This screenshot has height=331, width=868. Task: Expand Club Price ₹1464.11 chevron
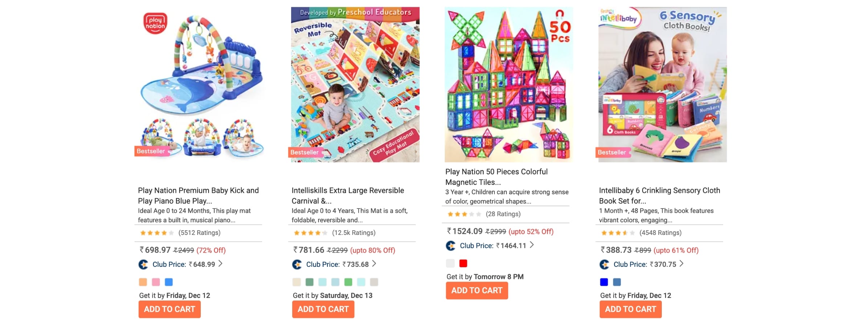pos(531,245)
